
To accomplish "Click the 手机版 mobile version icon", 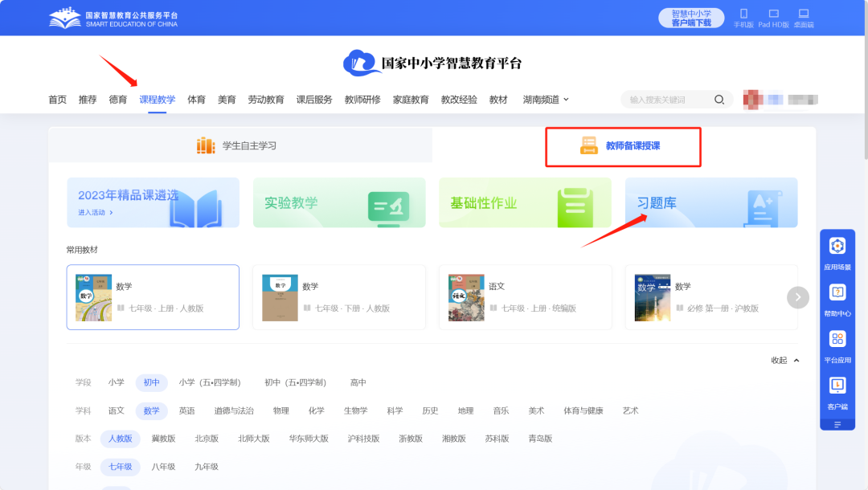I will point(743,16).
